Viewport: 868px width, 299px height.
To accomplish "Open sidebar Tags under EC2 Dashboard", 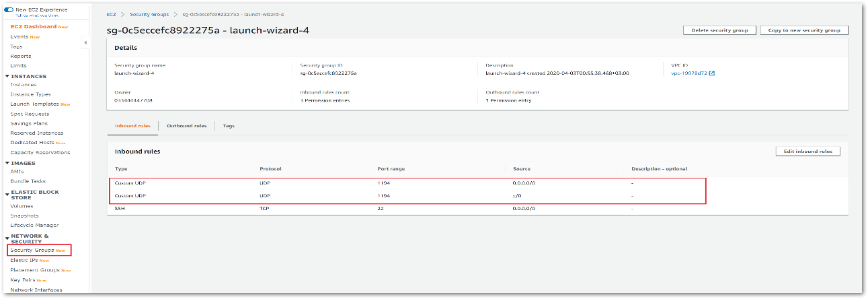I will (16, 46).
